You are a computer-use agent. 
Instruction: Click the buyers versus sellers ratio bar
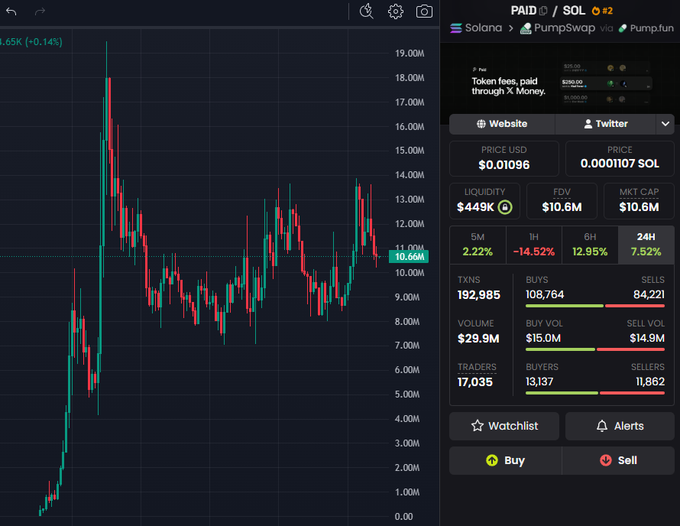tap(595, 393)
